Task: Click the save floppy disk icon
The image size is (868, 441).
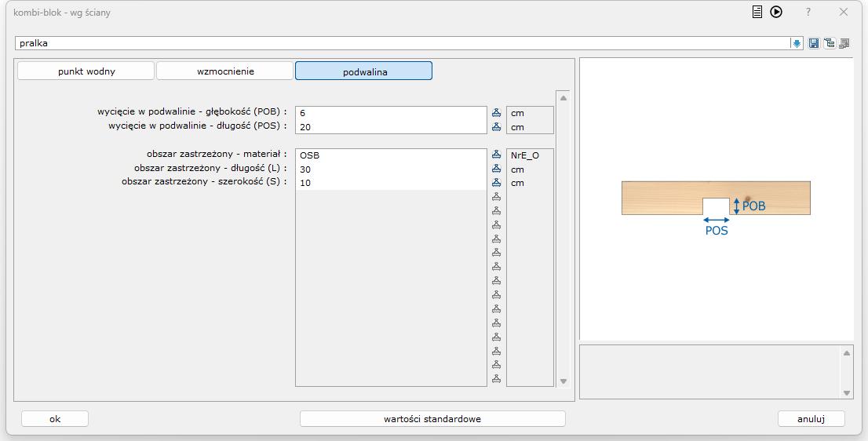Action: click(814, 44)
